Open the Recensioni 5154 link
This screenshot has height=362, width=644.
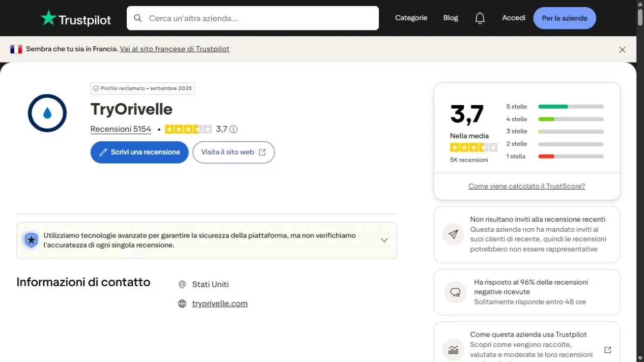[x=121, y=129]
